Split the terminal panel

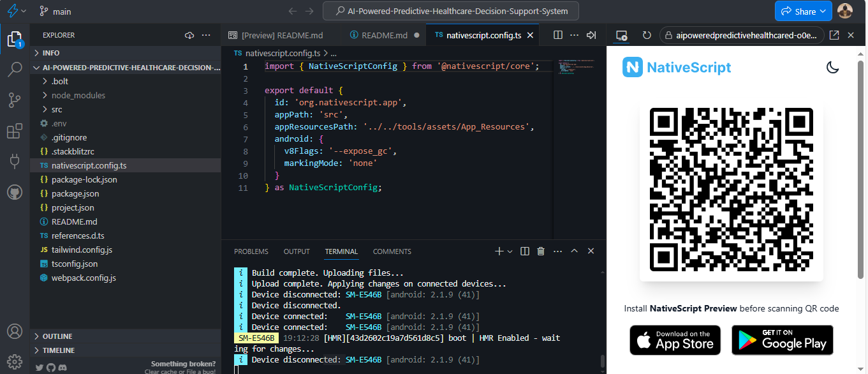525,251
